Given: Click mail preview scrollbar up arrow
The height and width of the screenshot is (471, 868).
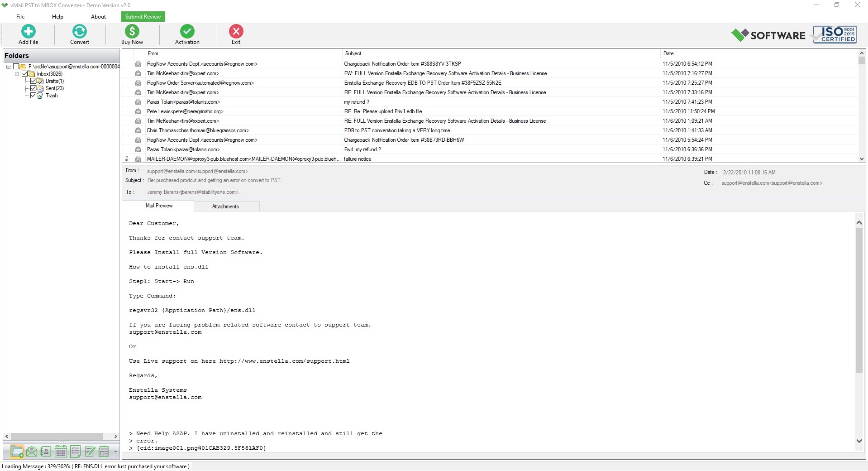Looking at the screenshot, I should click(x=859, y=222).
